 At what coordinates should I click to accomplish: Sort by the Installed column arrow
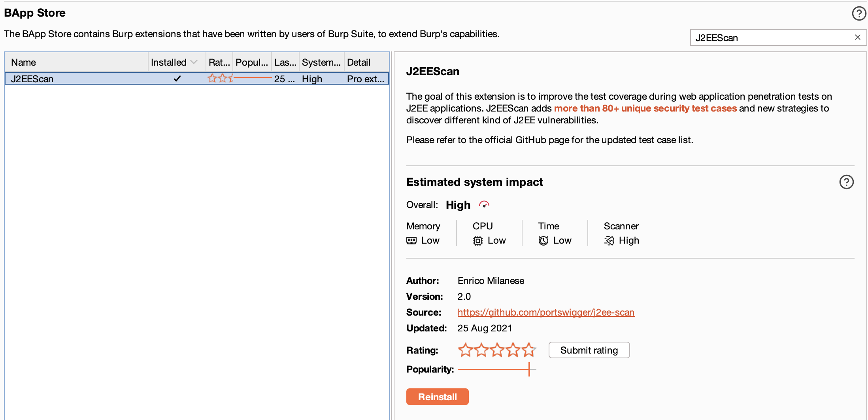point(194,62)
